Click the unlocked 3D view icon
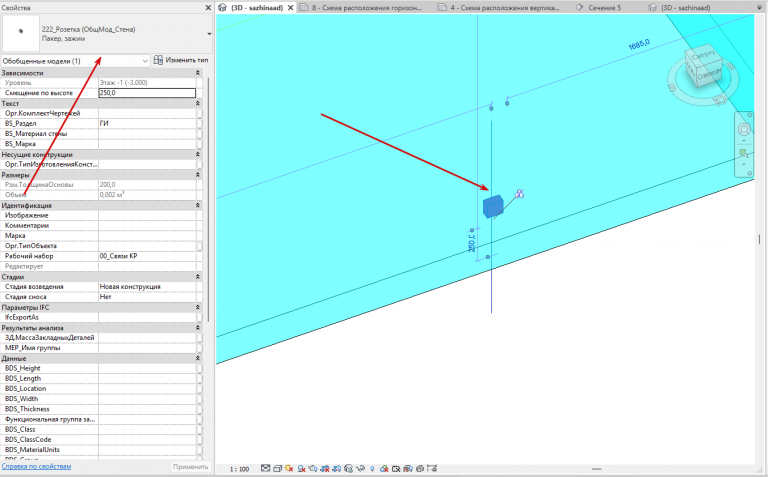The height and width of the screenshot is (477, 768). (x=348, y=469)
